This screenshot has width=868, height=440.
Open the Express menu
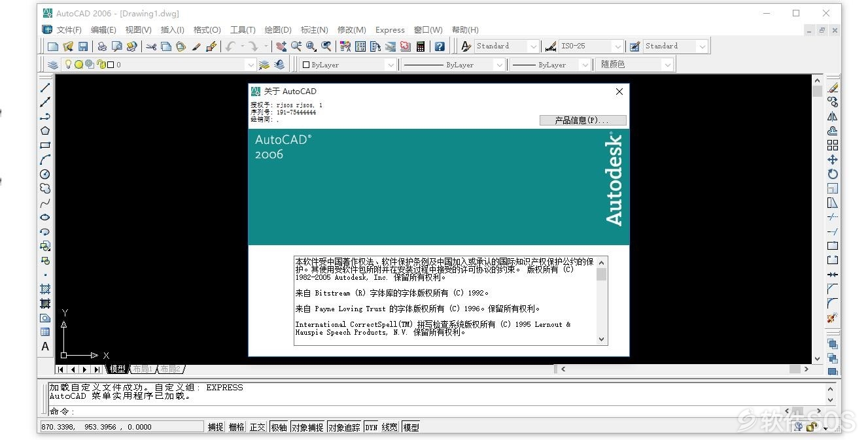point(390,30)
